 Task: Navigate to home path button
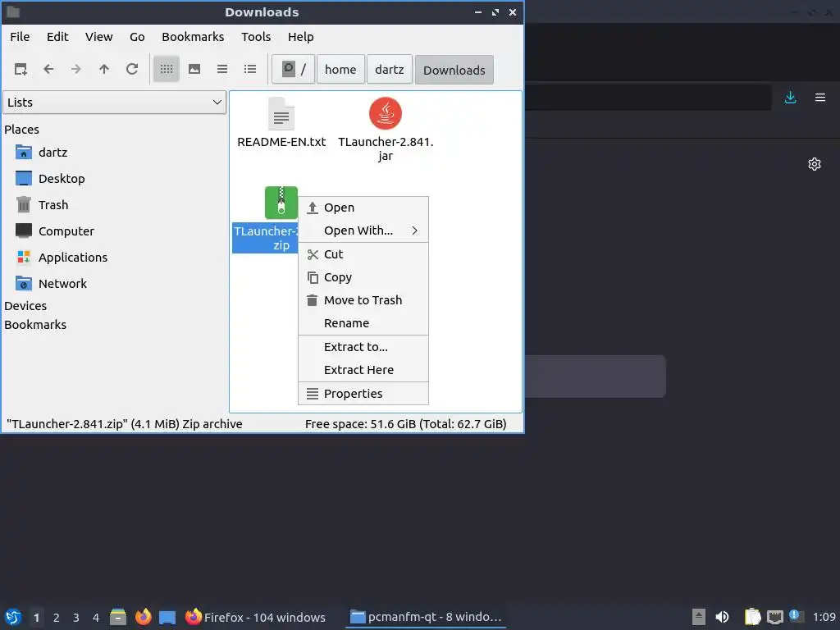[340, 70]
